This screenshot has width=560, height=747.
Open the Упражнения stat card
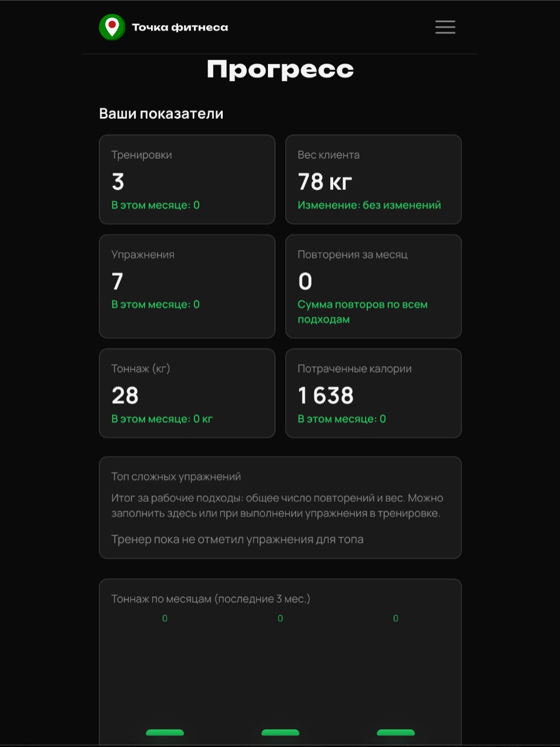pos(187,286)
